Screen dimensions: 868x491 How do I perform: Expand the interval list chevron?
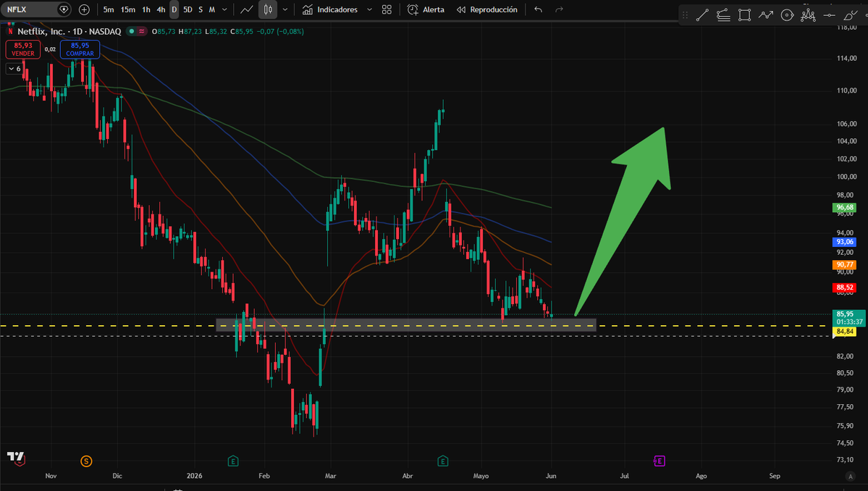[x=224, y=9]
